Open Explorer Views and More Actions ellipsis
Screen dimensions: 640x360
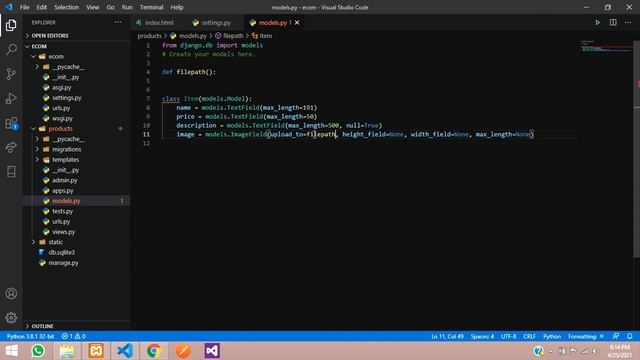[118, 22]
